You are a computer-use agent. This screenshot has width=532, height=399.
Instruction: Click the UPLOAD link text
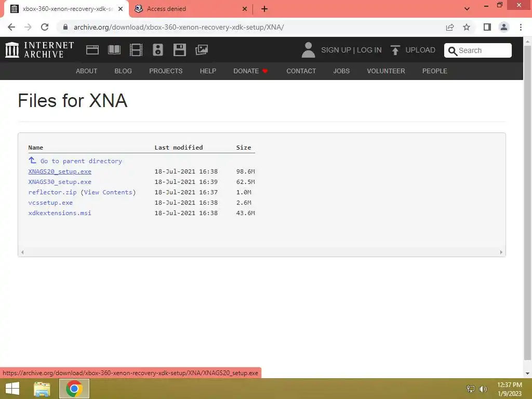coord(420,50)
